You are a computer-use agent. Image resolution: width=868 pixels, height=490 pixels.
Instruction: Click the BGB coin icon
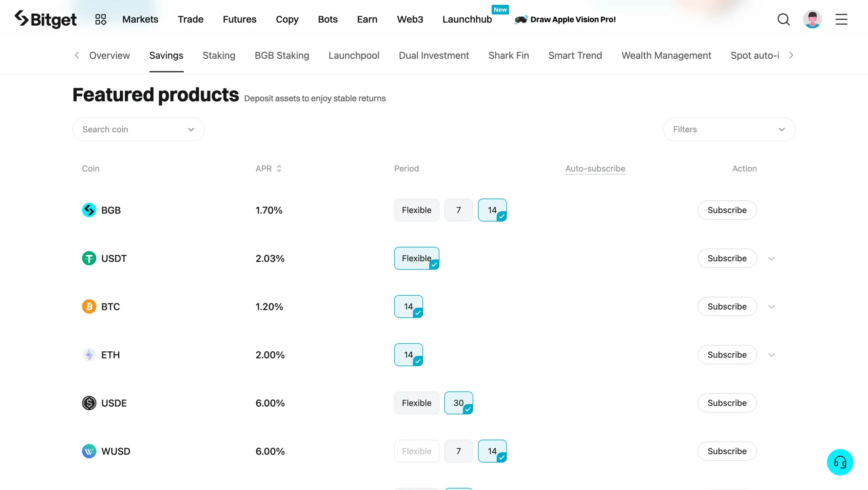pyautogui.click(x=89, y=210)
